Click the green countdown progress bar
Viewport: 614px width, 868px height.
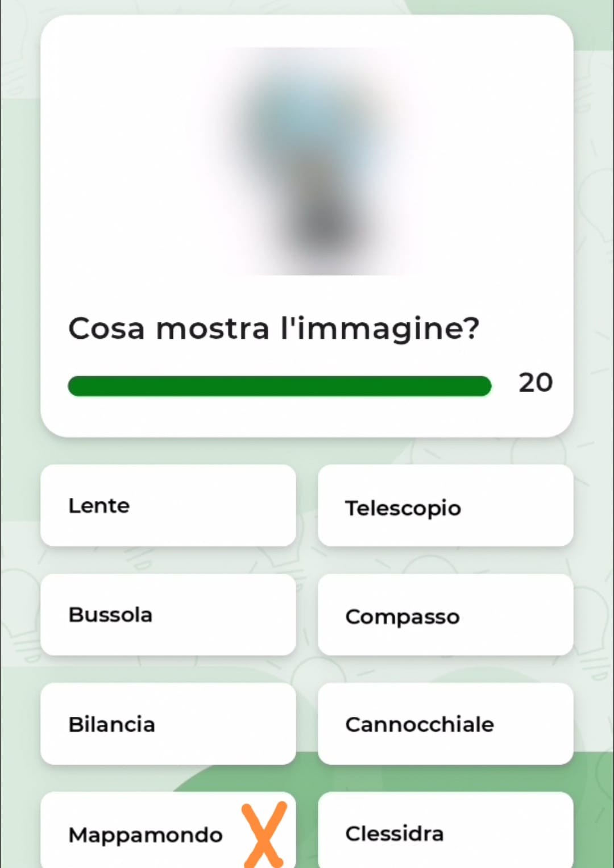point(279,385)
